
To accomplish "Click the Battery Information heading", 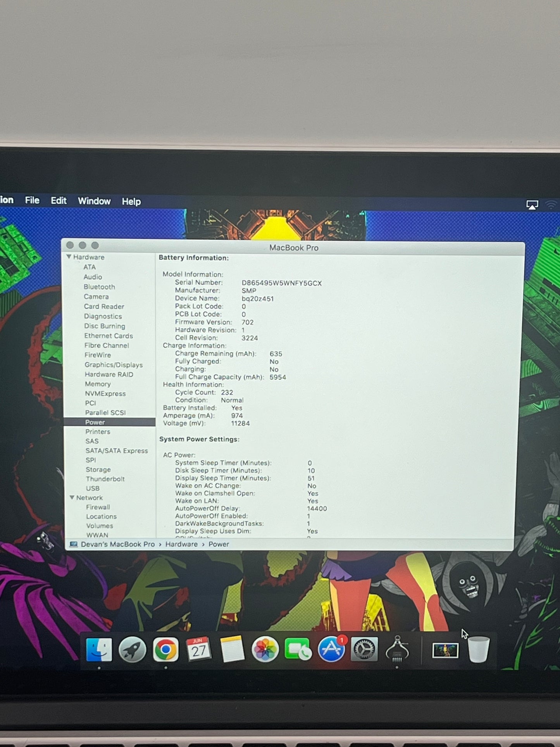I will click(194, 258).
